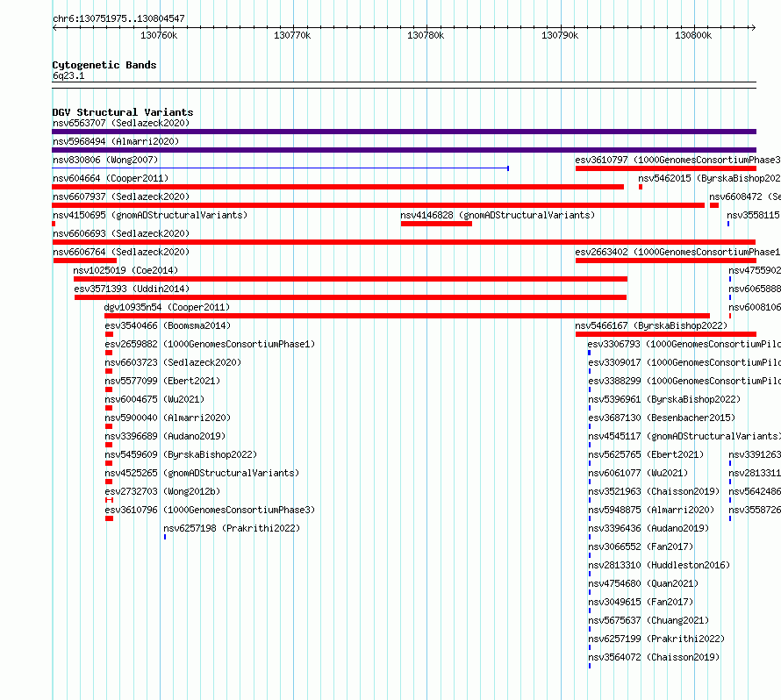Select the thin blue line of nsv830806
The width and height of the screenshot is (781, 700).
pos(281,168)
